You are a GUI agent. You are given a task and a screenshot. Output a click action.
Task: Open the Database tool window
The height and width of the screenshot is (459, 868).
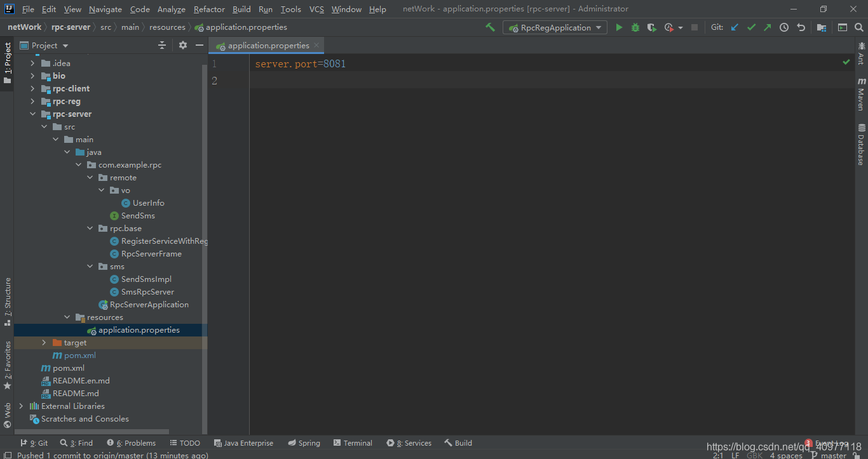click(861, 144)
